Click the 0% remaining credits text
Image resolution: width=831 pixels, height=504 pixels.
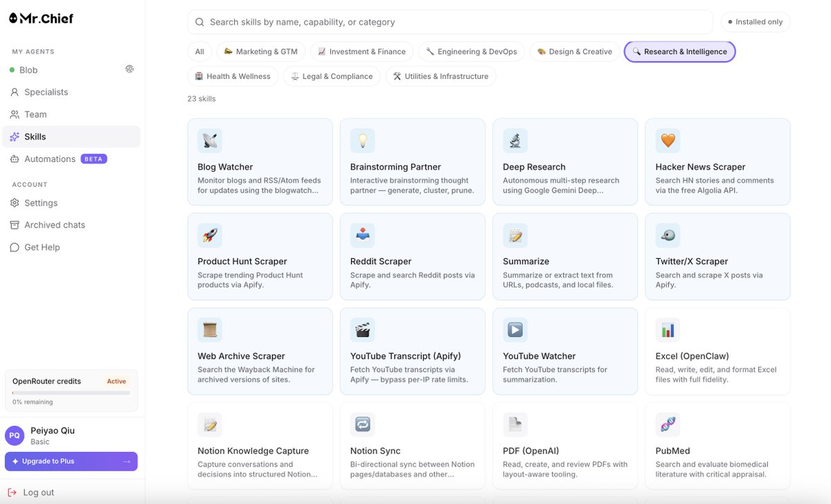(x=33, y=402)
